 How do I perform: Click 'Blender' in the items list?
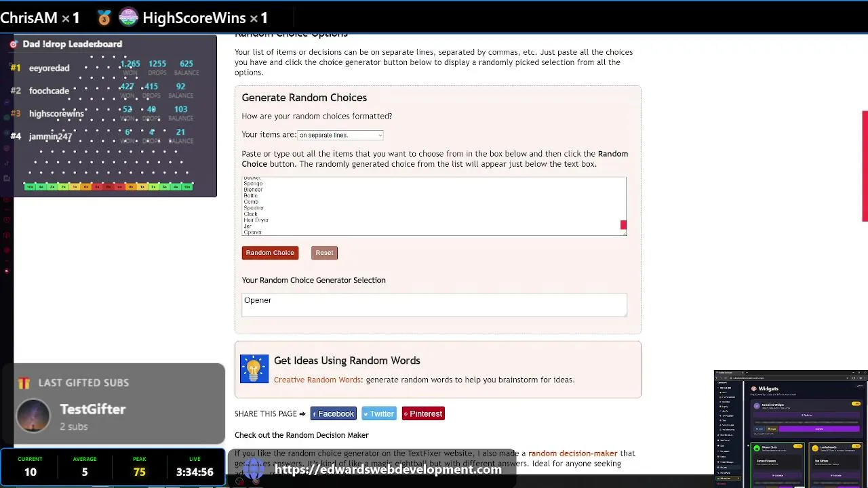[x=253, y=190]
